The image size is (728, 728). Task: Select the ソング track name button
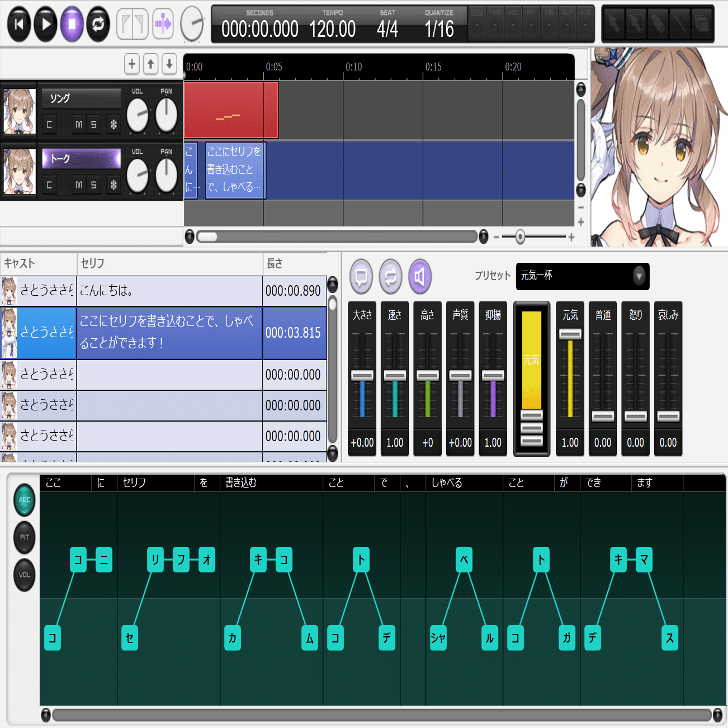tap(82, 98)
